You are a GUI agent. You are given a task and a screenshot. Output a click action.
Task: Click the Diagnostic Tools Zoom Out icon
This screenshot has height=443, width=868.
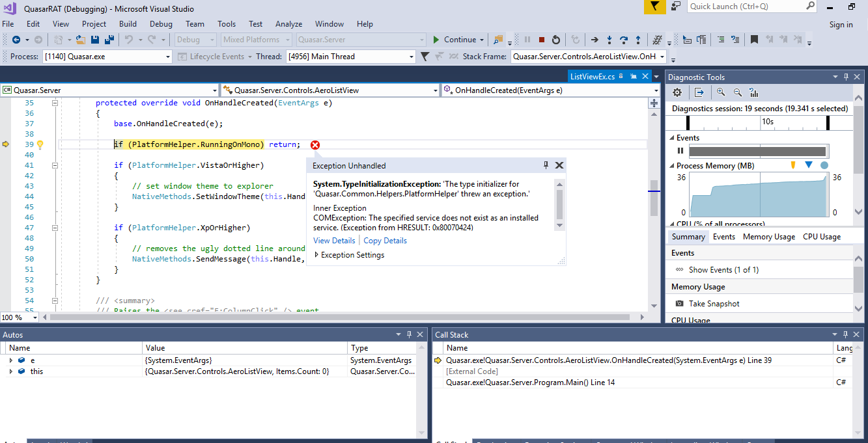point(738,92)
